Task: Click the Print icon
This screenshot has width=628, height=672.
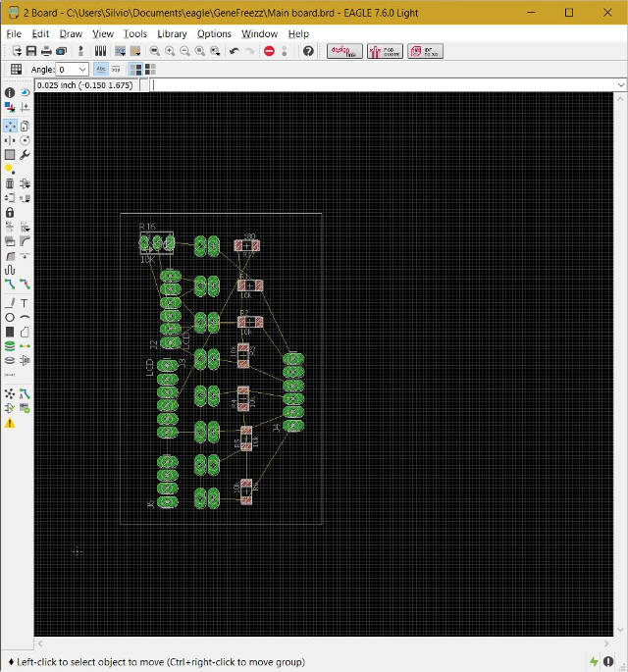Action: (46, 51)
